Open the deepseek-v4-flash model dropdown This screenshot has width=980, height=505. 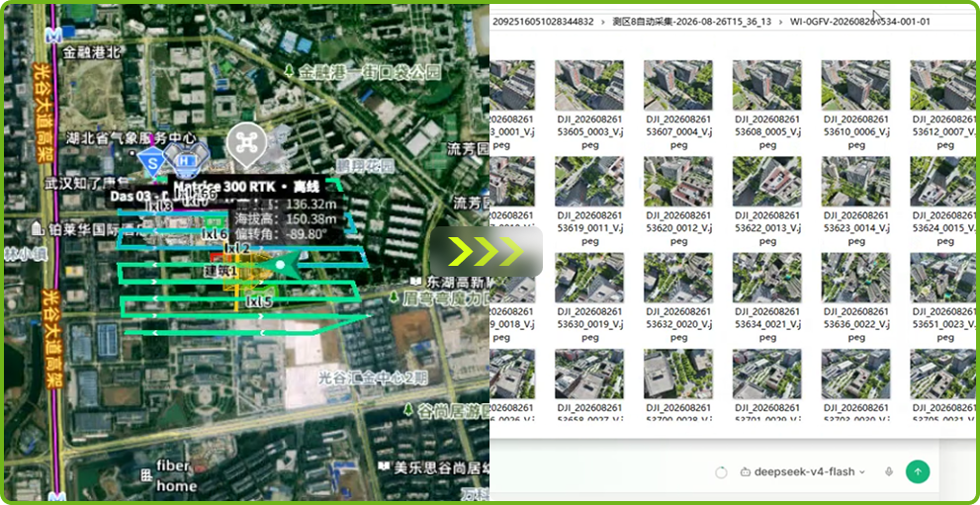coord(803,472)
